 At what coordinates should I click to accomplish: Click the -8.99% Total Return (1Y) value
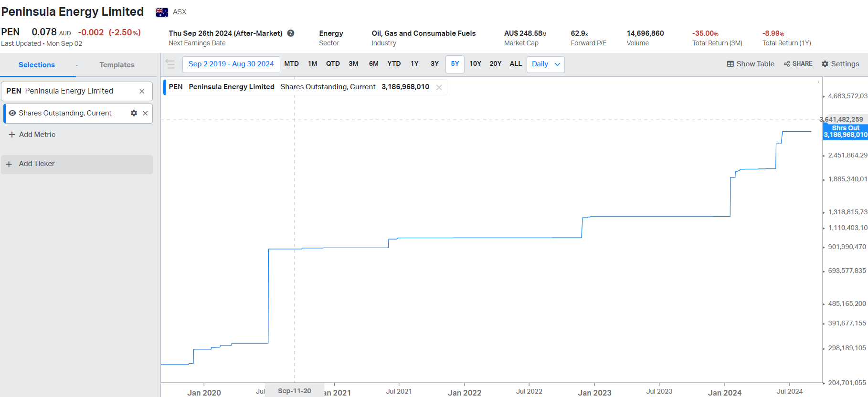pyautogui.click(x=773, y=33)
